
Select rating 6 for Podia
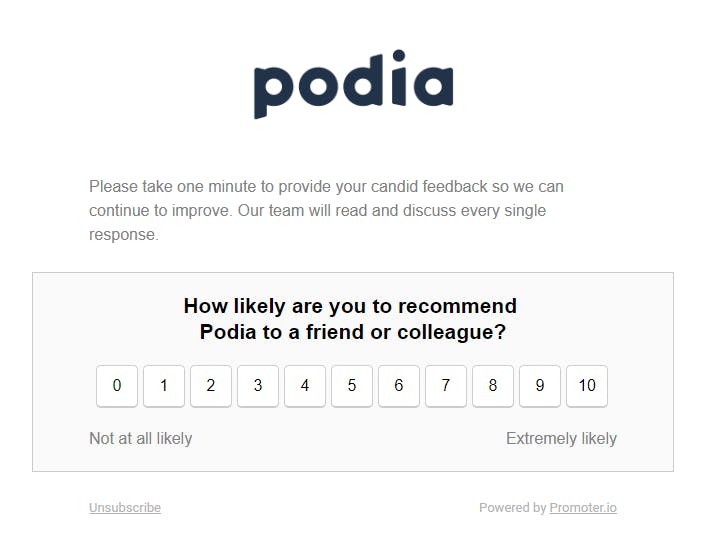[399, 386]
